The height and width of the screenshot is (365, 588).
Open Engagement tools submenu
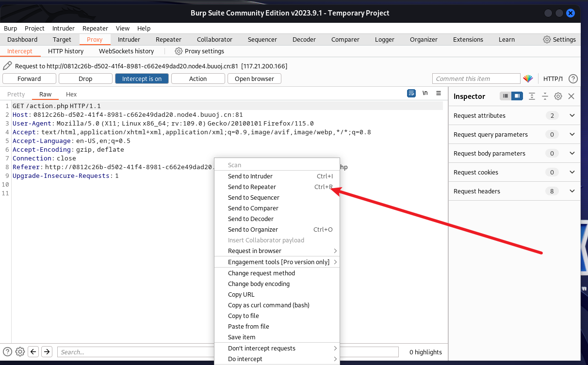pos(277,262)
